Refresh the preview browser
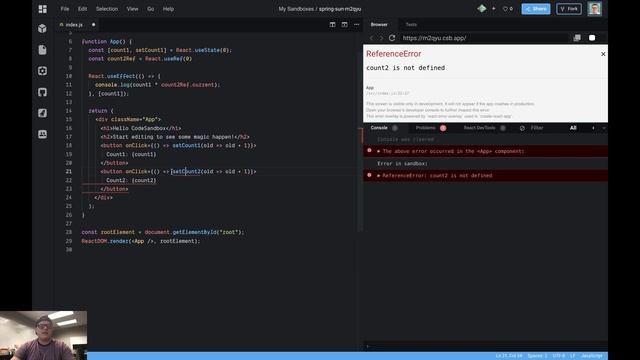 [x=392, y=38]
